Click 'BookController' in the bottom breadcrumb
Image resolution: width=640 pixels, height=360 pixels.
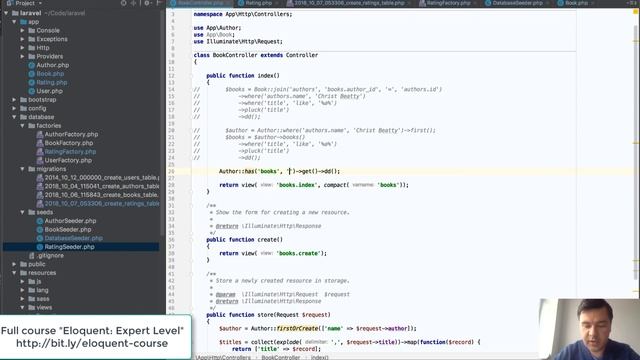(280, 358)
